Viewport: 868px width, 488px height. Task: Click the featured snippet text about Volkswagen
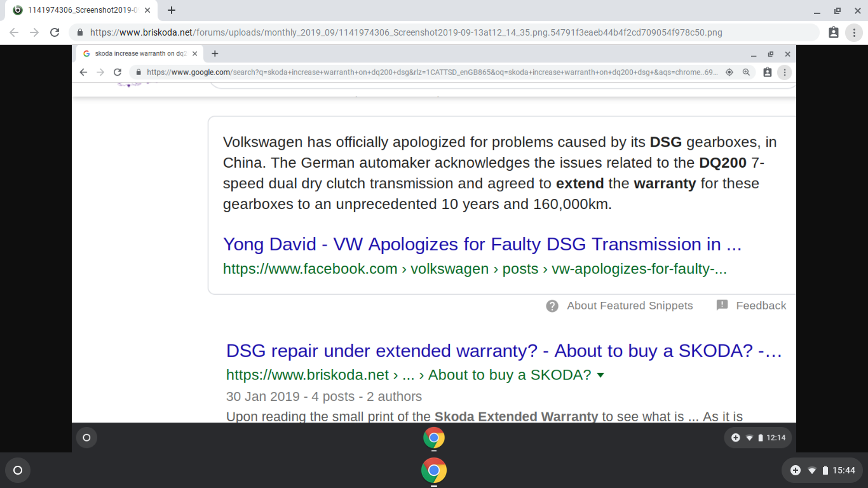500,173
